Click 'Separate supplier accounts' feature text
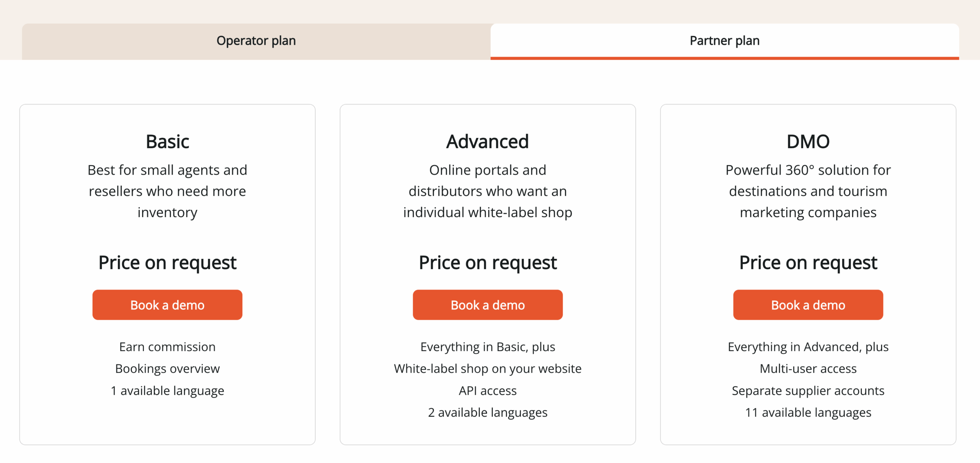The width and height of the screenshot is (980, 463). [808, 390]
